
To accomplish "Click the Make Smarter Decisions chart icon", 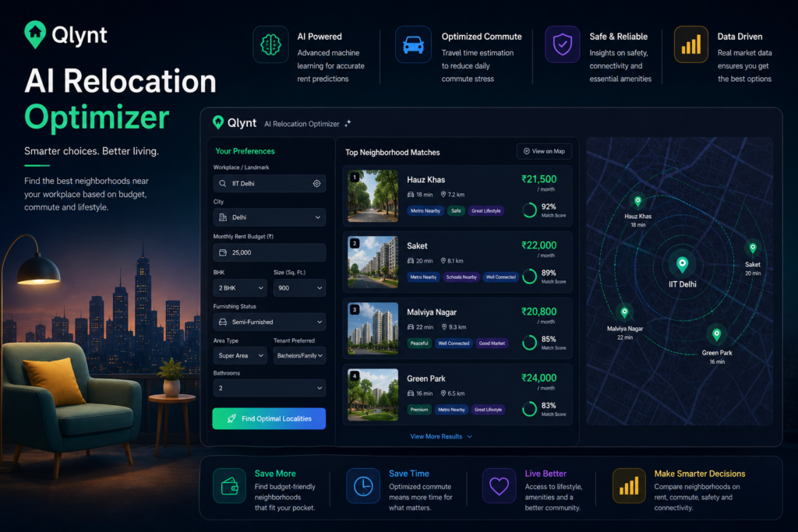I will pyautogui.click(x=629, y=486).
